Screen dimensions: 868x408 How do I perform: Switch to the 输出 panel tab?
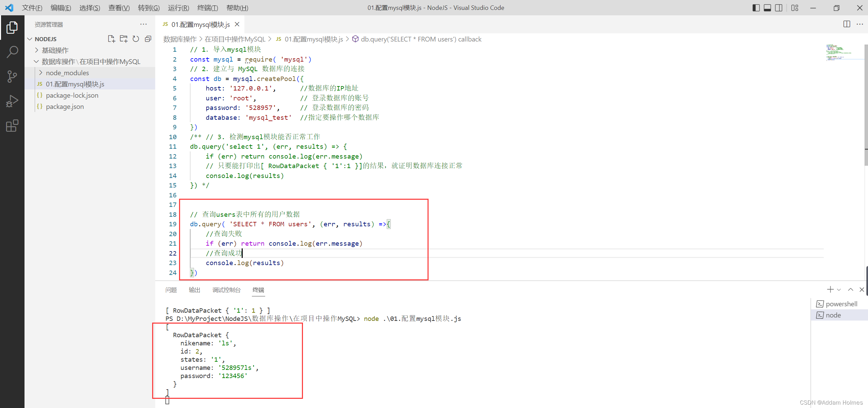pos(194,290)
